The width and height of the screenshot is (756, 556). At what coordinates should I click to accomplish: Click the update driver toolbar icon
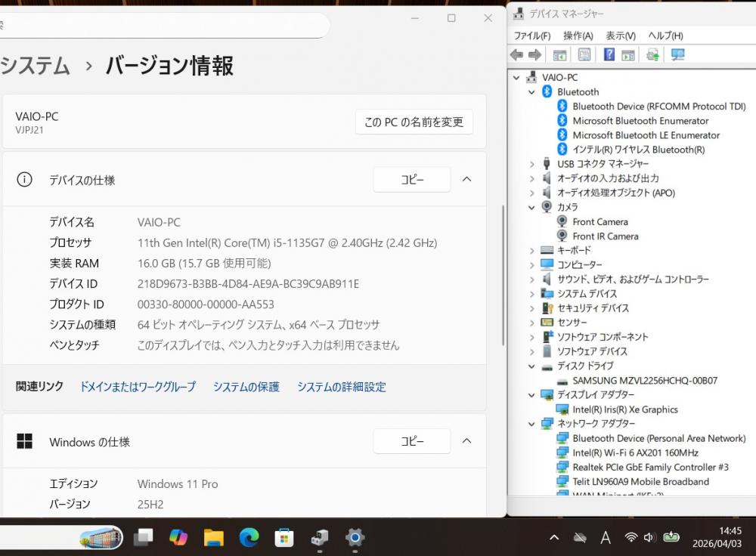pyautogui.click(x=653, y=54)
